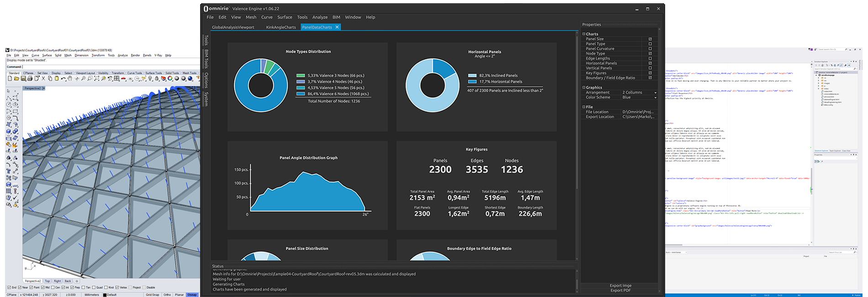Open the BIM menu in Valence Engine
This screenshot has height=297, width=868.
(336, 17)
